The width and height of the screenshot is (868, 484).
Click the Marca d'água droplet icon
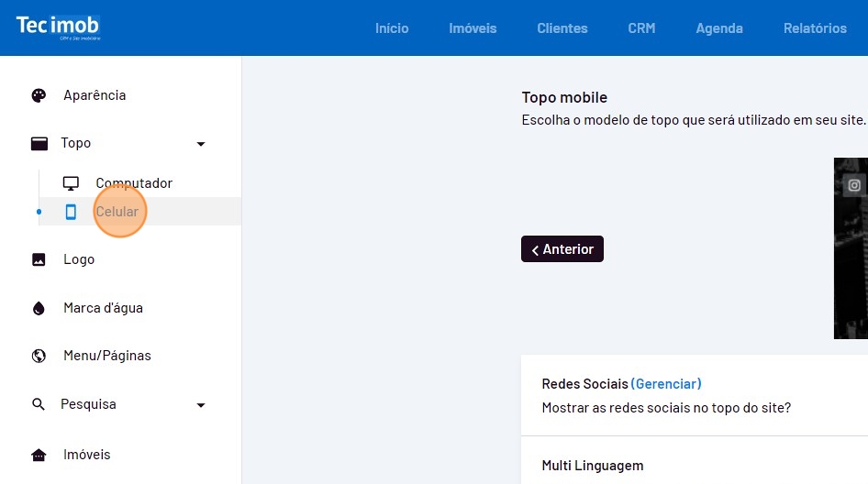click(39, 308)
